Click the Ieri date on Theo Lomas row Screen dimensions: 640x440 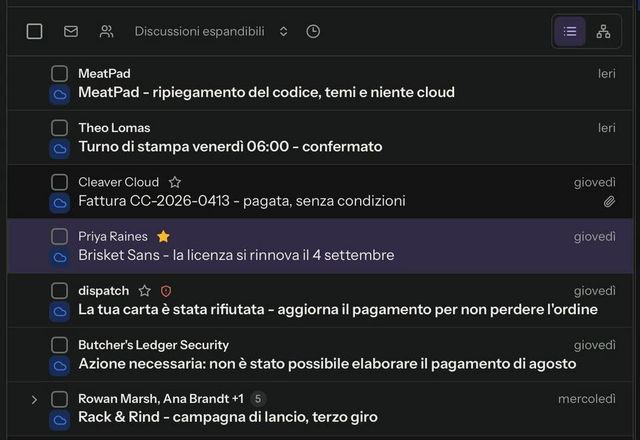pos(607,128)
